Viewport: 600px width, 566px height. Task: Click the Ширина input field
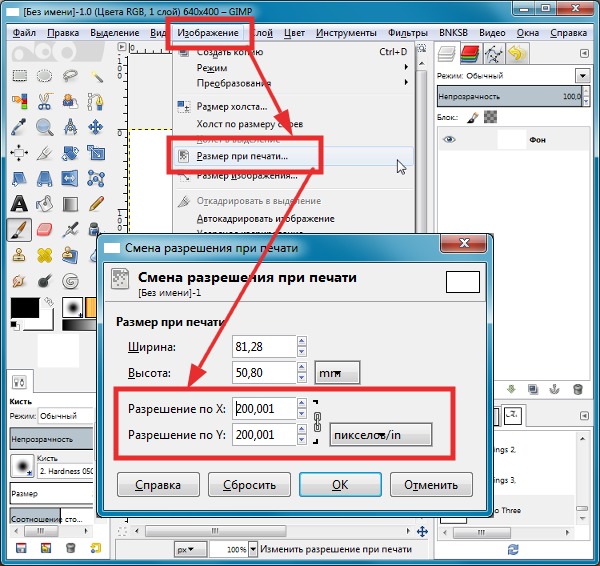(264, 347)
